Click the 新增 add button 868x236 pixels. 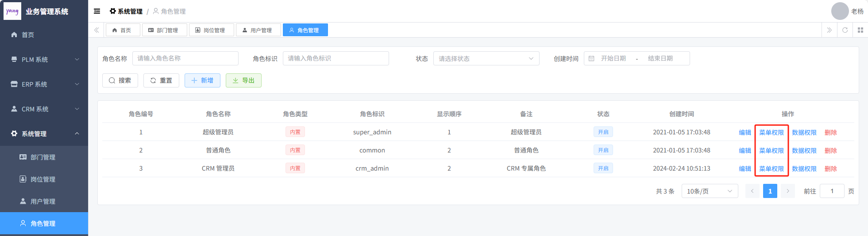[202, 80]
